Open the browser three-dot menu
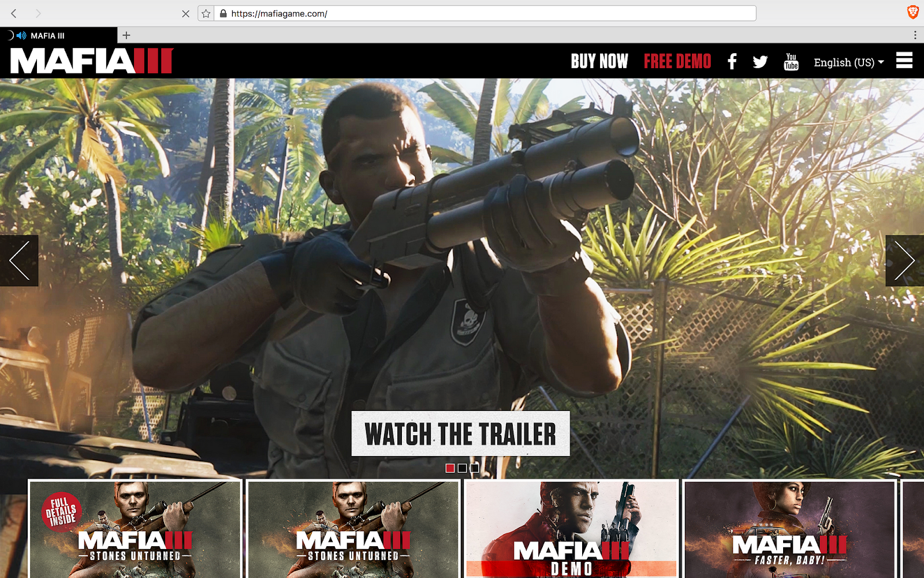The height and width of the screenshot is (578, 924). click(915, 35)
